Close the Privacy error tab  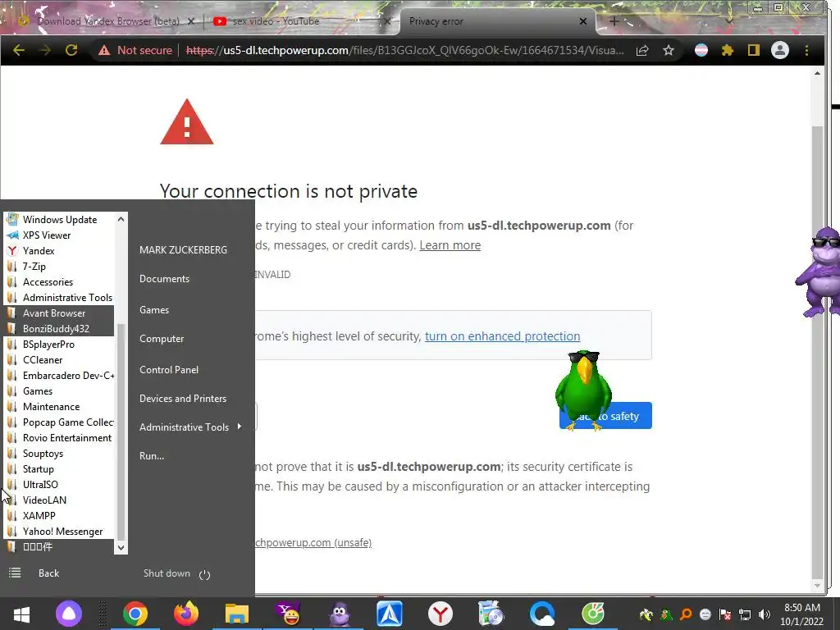(x=583, y=21)
